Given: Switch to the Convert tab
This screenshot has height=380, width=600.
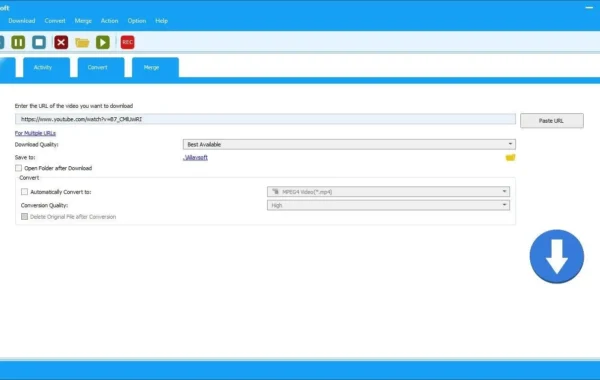Looking at the screenshot, I should 101,67.
